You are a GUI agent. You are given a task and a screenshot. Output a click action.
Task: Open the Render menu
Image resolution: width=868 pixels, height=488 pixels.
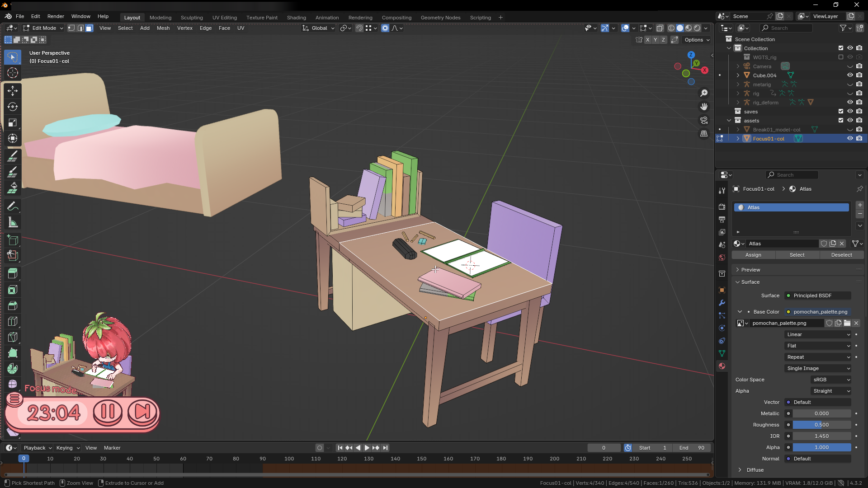pos(56,16)
